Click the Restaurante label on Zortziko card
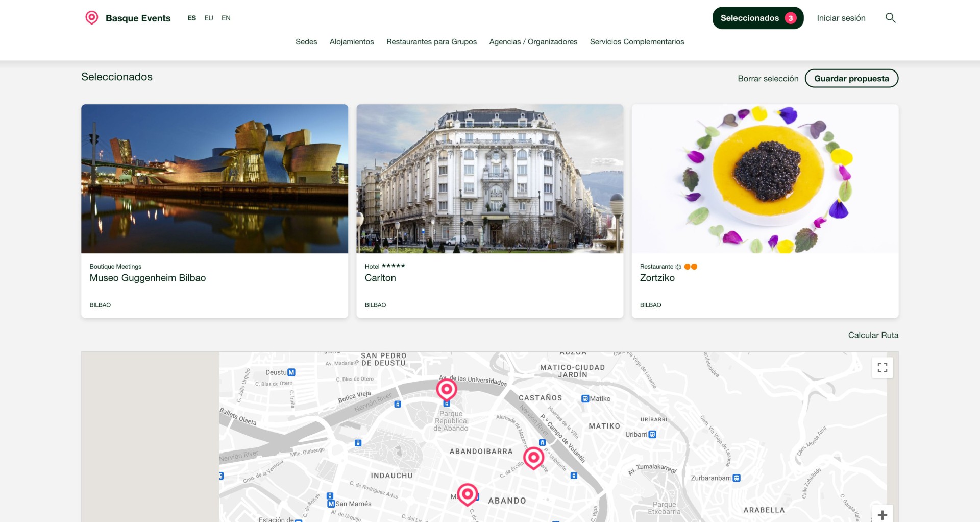Screen dimensions: 980x522 (x=656, y=267)
